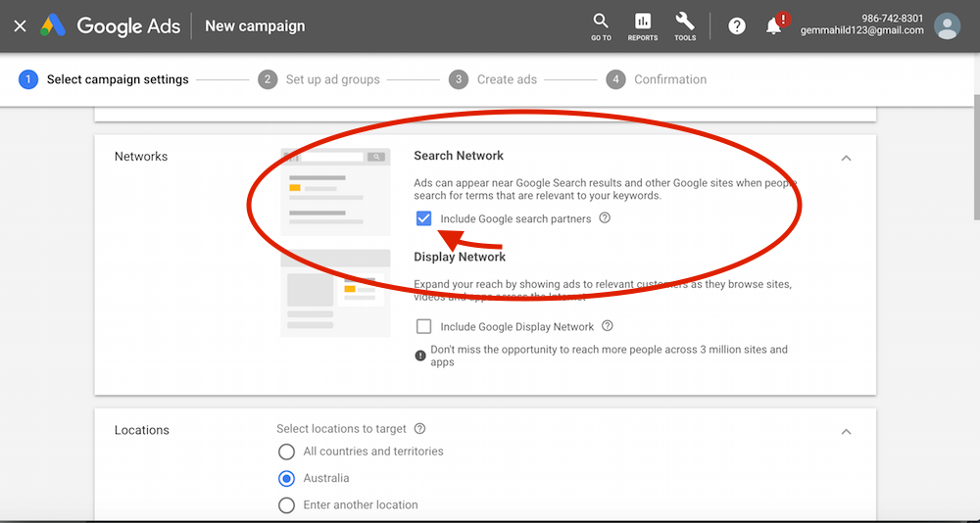The width and height of the screenshot is (980, 523).
Task: Click the page vertical scrollbar
Action: 976,158
